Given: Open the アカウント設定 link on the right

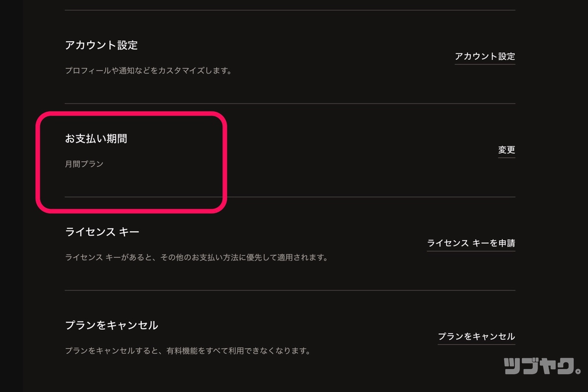Looking at the screenshot, I should click(x=485, y=56).
